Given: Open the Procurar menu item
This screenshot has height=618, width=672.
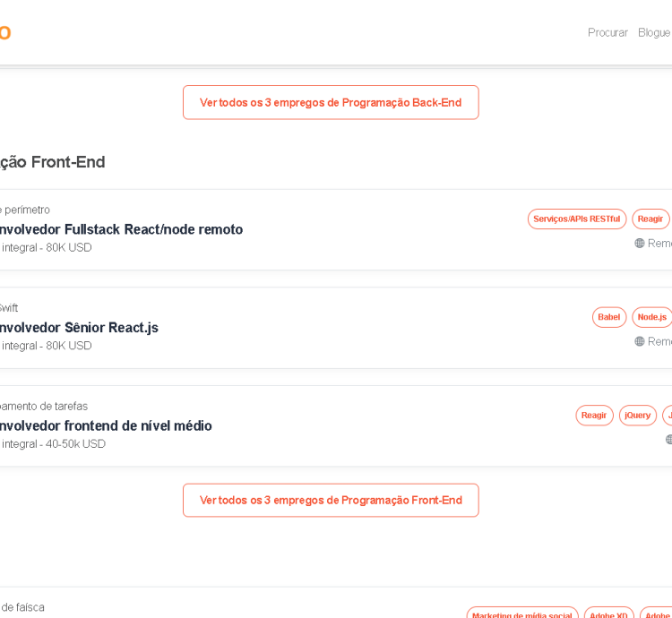Looking at the screenshot, I should 607,32.
